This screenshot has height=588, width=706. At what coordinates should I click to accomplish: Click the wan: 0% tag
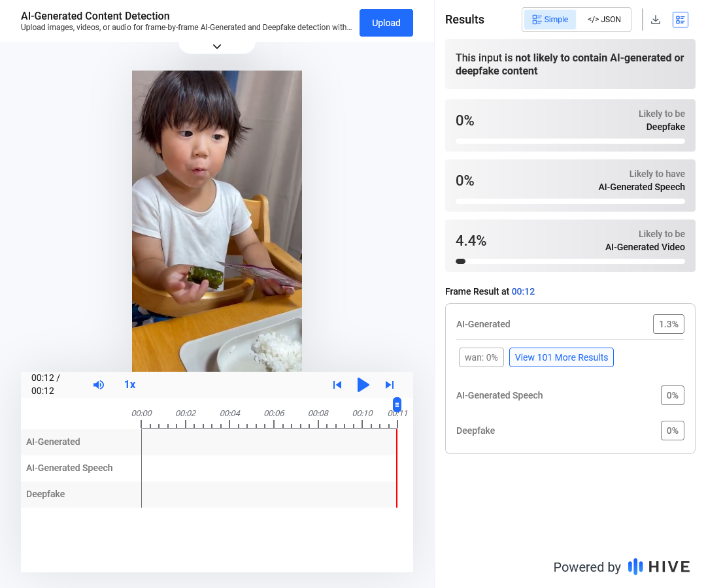pyautogui.click(x=481, y=357)
